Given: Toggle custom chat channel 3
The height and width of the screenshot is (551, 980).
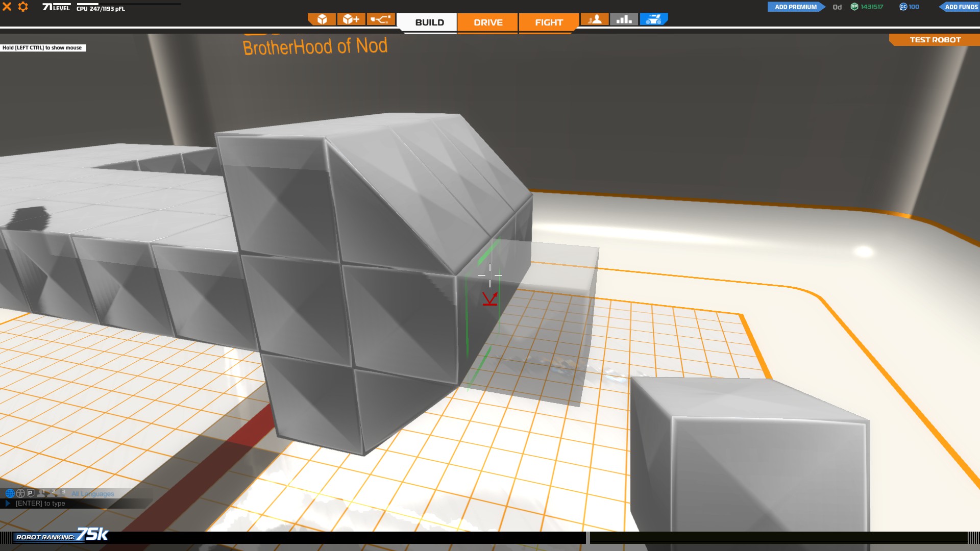Looking at the screenshot, I should click(x=62, y=493).
